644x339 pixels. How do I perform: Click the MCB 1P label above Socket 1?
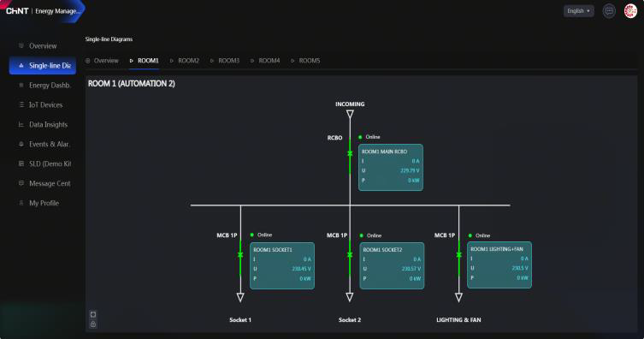click(227, 235)
